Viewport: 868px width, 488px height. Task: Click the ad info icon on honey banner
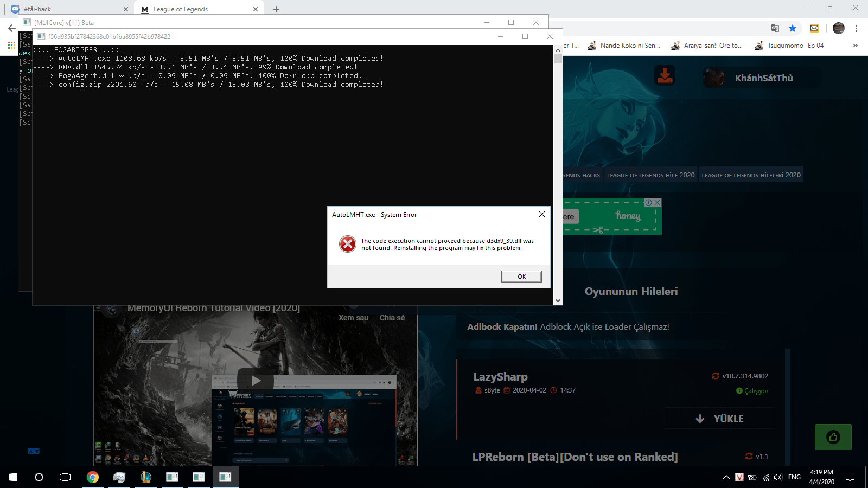pos(648,202)
